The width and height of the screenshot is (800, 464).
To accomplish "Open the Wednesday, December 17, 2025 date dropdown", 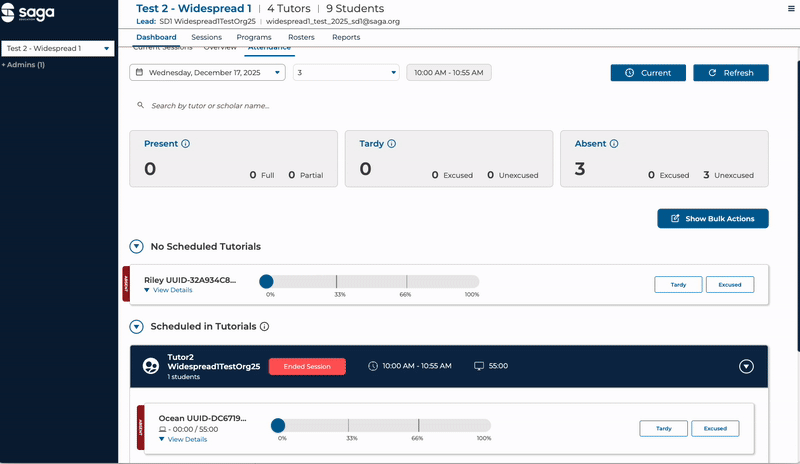I will tap(207, 72).
